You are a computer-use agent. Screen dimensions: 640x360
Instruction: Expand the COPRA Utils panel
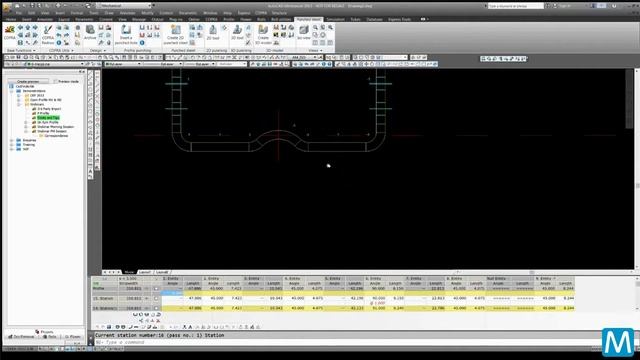61,50
